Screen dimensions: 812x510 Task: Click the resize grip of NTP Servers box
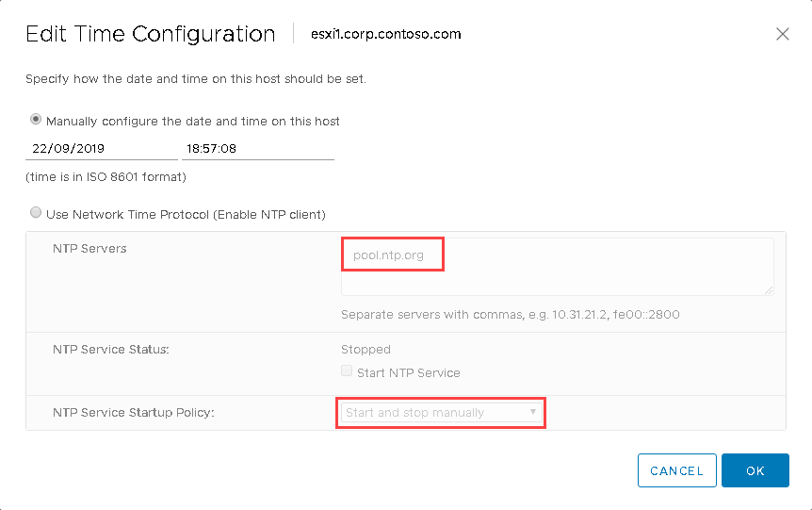tap(769, 290)
